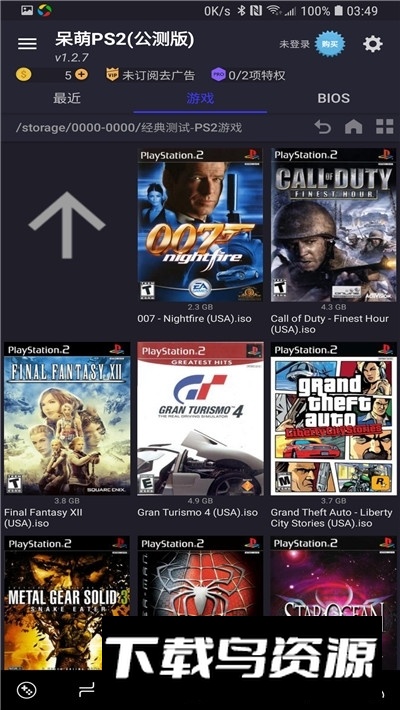Screen dimensions: 400x710
Task: Open the hamburger menu
Action: (27, 43)
